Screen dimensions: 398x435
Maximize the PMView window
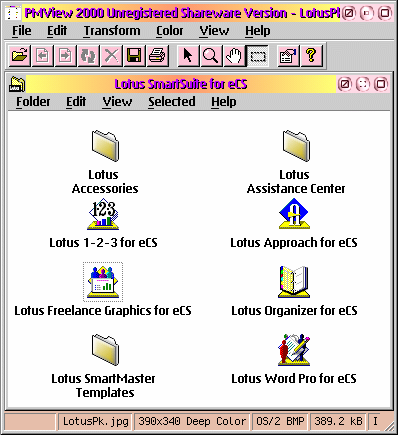point(385,13)
